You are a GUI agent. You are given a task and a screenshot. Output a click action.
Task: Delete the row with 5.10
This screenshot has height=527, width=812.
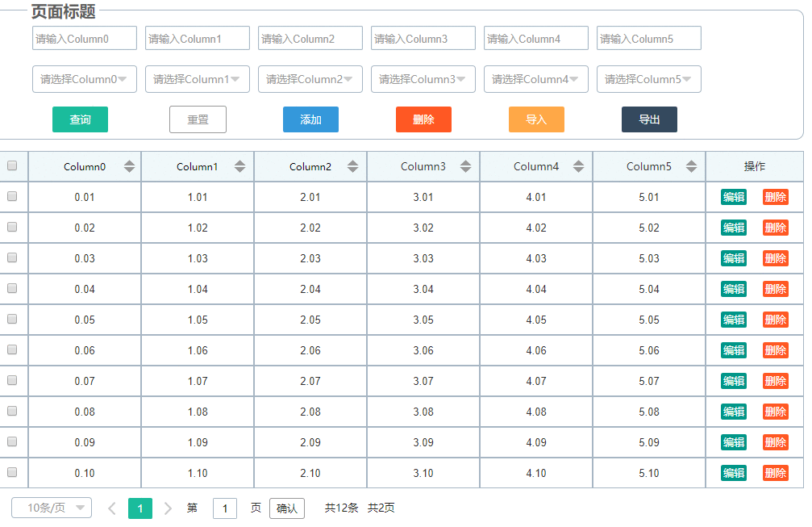[x=776, y=473]
